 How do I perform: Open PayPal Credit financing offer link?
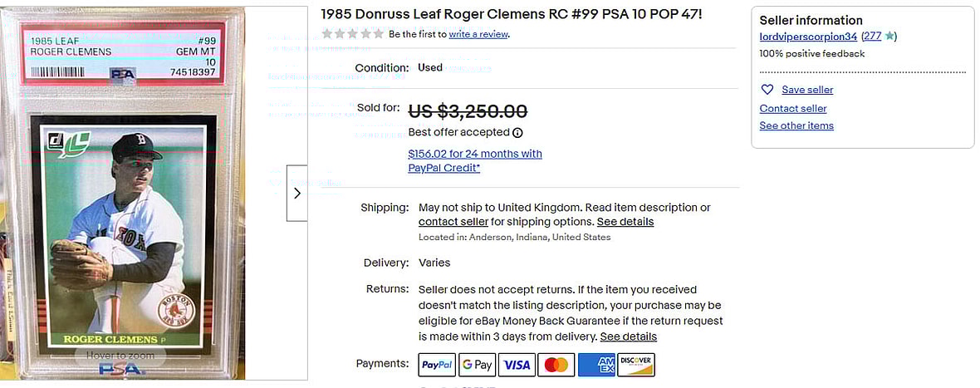pos(474,160)
